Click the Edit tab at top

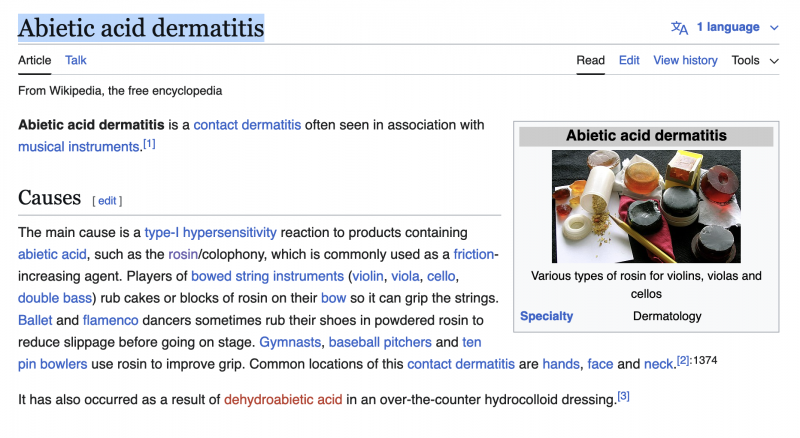[629, 60]
